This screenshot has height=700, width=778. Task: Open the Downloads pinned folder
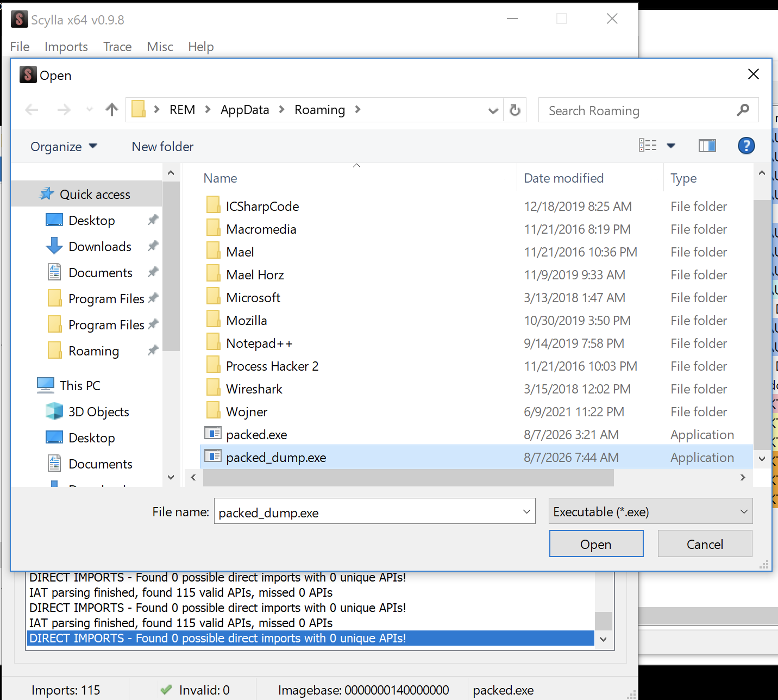coord(100,246)
